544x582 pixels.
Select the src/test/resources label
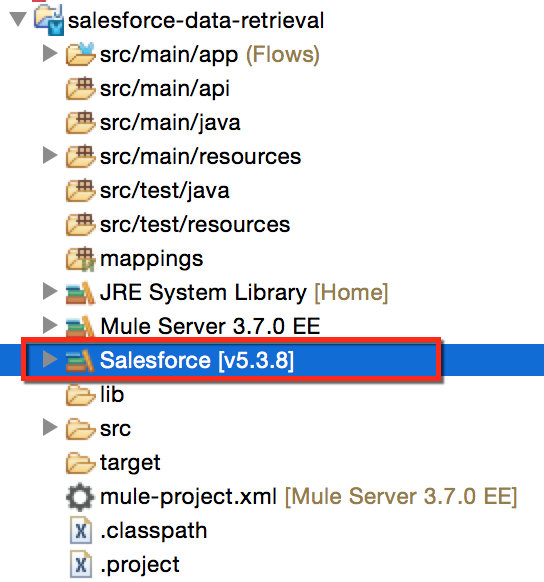195,225
